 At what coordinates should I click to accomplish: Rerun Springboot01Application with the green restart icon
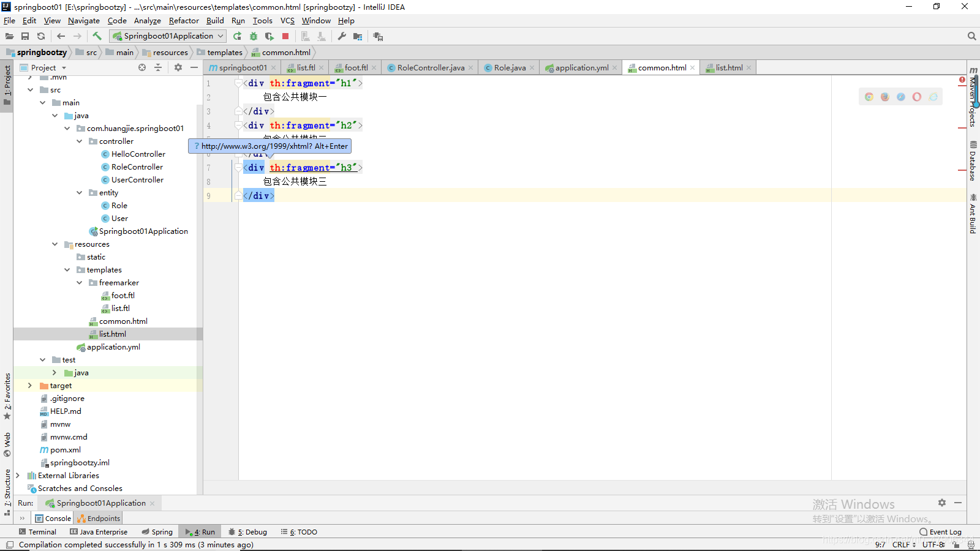point(238,36)
